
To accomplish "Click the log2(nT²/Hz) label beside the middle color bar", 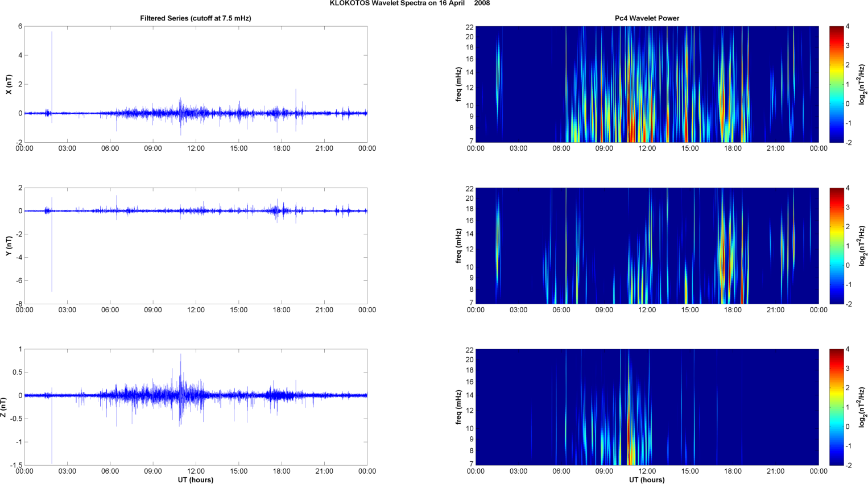I will click(x=862, y=246).
